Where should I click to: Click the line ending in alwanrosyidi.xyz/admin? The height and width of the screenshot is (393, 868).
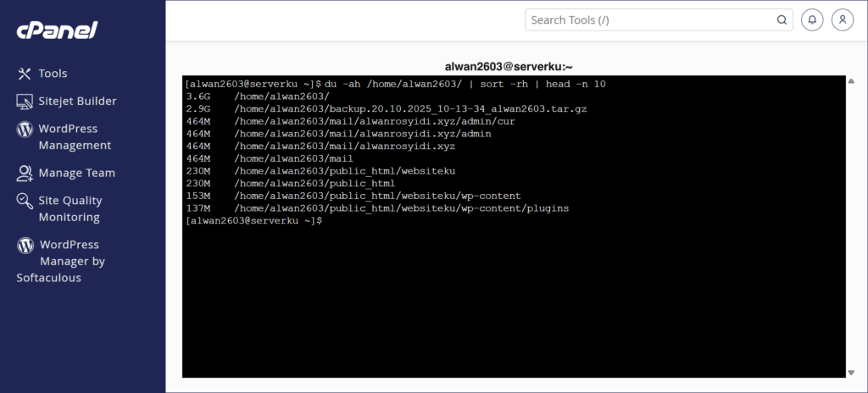(338, 135)
